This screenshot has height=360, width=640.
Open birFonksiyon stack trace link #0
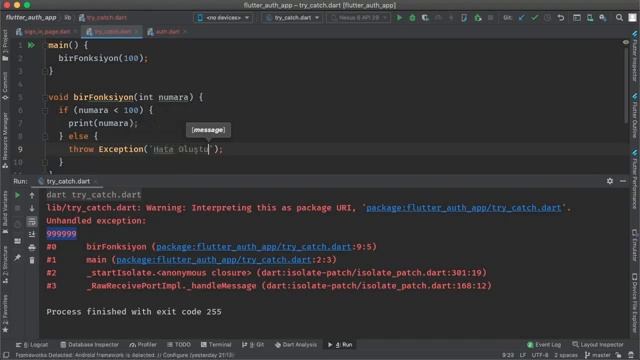[253, 247]
